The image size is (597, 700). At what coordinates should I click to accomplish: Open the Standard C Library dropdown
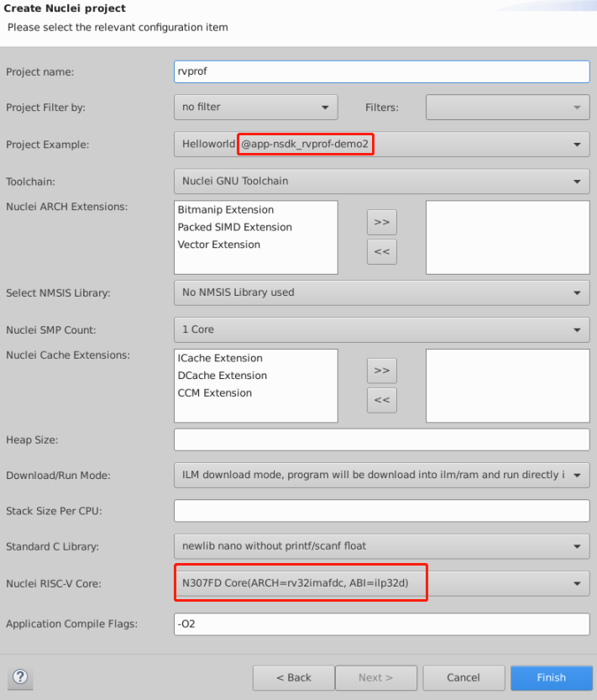click(x=382, y=546)
